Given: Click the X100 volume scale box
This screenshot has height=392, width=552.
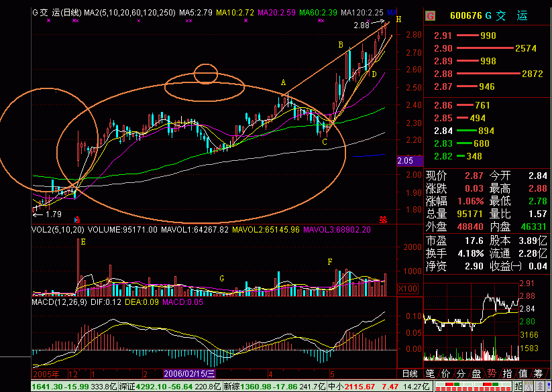Looking at the screenshot, I should pos(407,289).
